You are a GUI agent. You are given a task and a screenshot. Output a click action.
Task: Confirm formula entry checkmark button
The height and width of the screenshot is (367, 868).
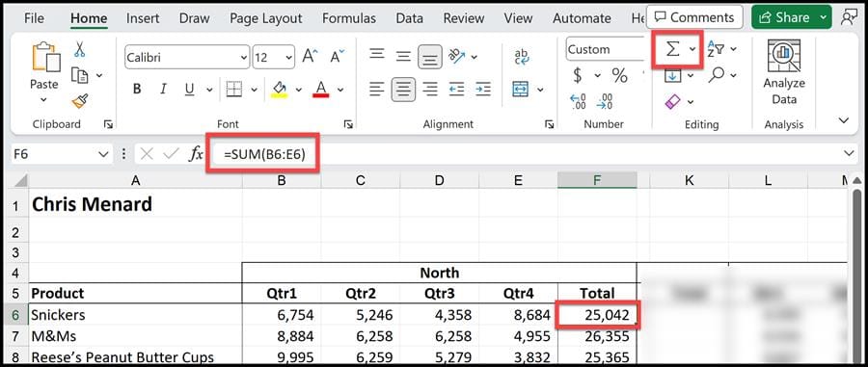pyautogui.click(x=171, y=154)
